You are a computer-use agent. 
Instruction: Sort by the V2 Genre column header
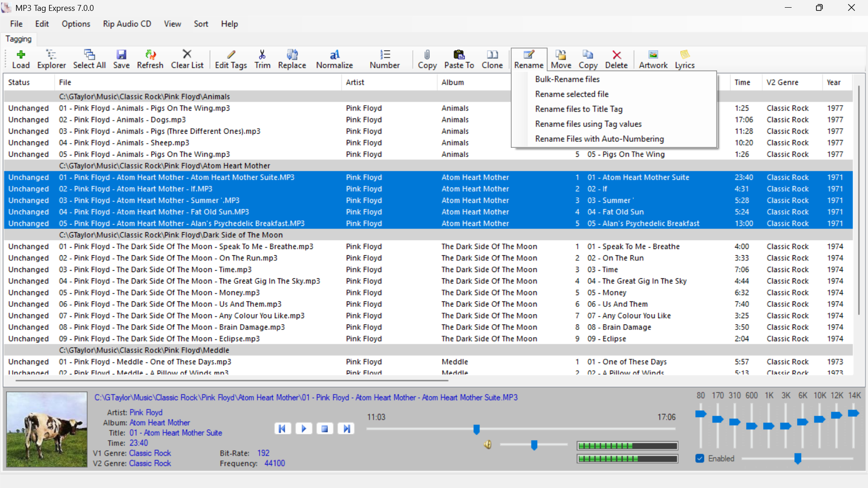coord(792,82)
